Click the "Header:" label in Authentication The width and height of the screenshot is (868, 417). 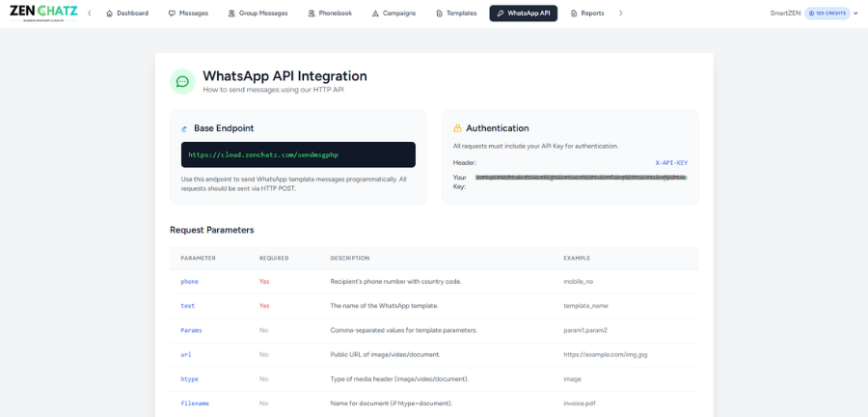pyautogui.click(x=465, y=163)
